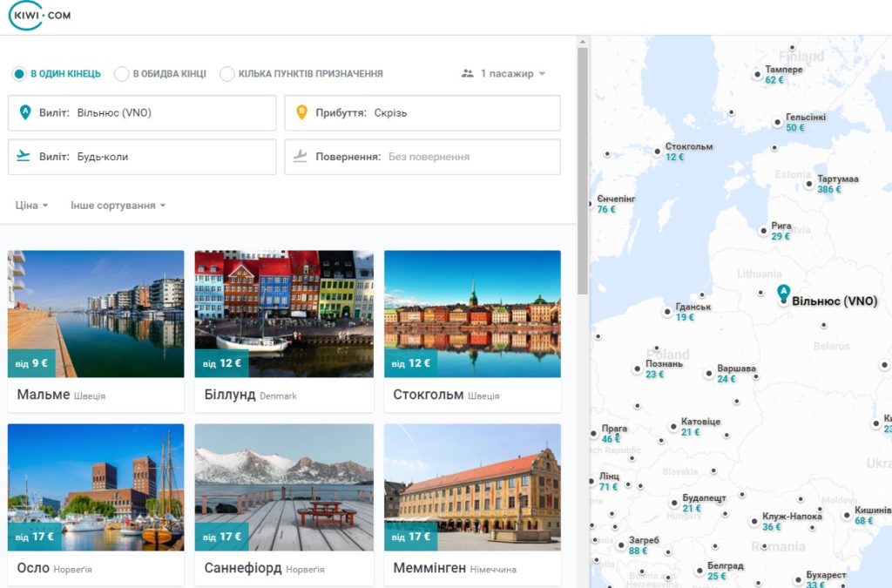Select multi-city option 'Кілька пунктів призначення'
Image resolution: width=892 pixels, height=588 pixels.
[301, 74]
